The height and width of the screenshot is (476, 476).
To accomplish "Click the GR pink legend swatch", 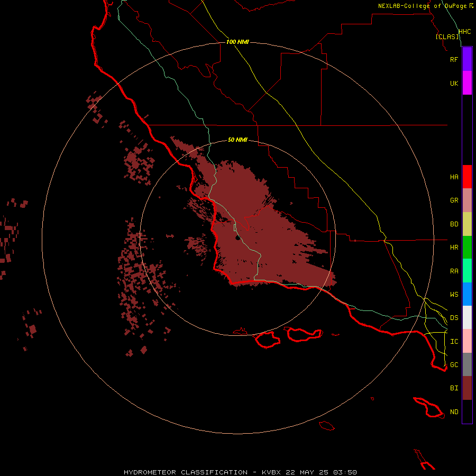I will point(467,200).
